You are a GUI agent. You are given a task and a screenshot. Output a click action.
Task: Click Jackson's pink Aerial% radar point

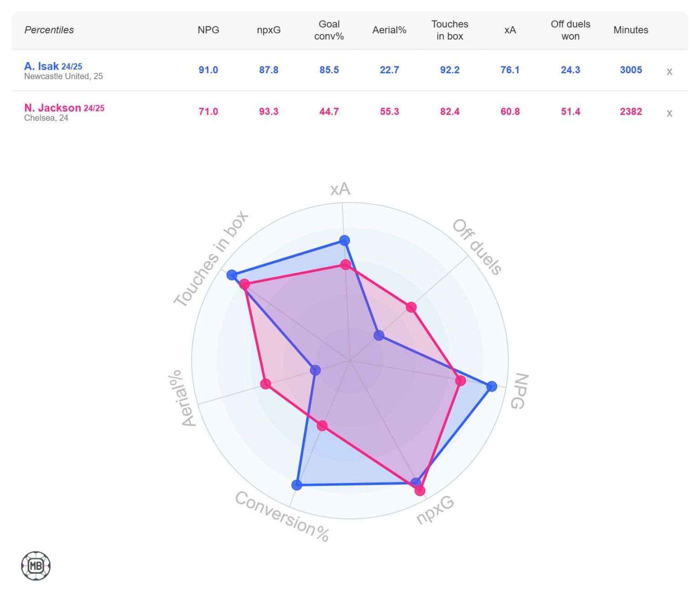tap(266, 384)
